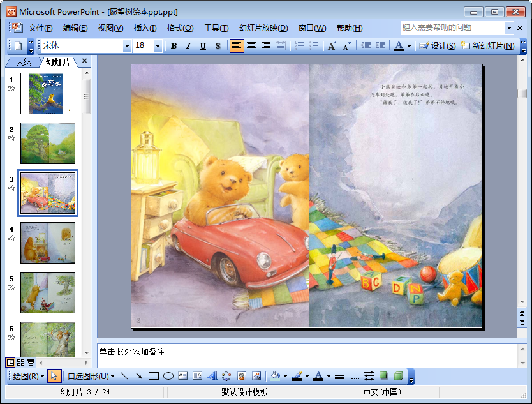
Task: Toggle numbered list formatting
Action: (299, 45)
